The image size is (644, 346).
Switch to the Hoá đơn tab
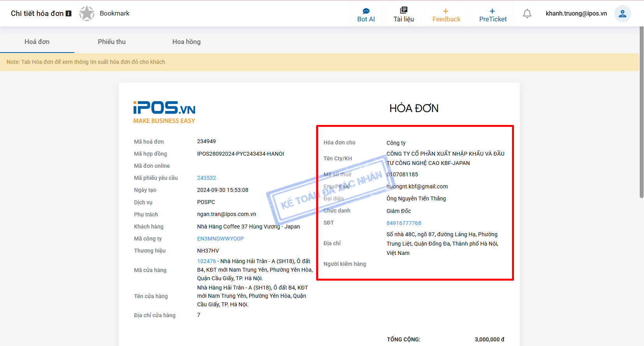pyautogui.click(x=37, y=42)
